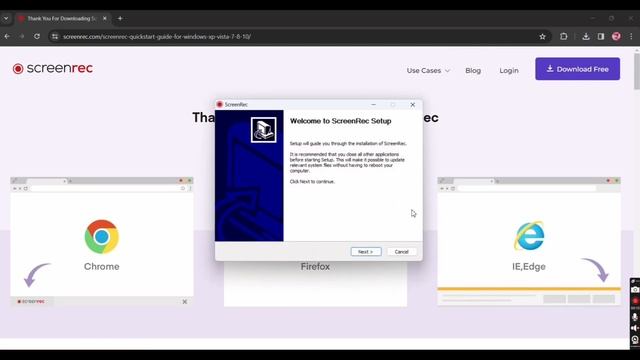This screenshot has width=640, height=360.
Task: Click the installer icon in setup dialog
Action: tap(264, 130)
